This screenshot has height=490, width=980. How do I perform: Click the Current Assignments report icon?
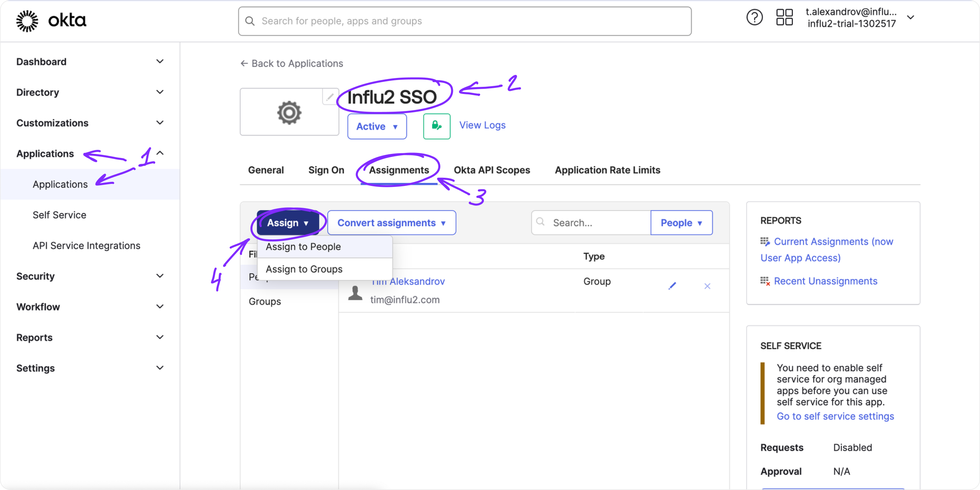coord(765,241)
